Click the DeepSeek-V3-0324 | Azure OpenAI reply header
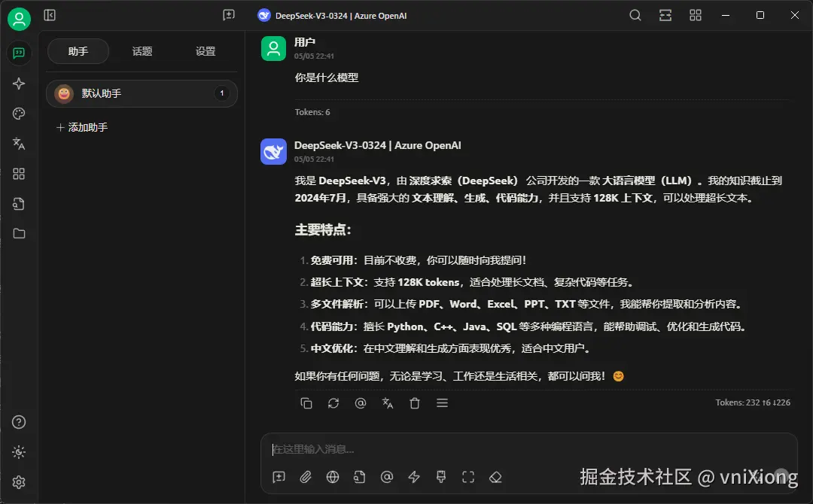The width and height of the screenshot is (813, 504). pyautogui.click(x=377, y=145)
